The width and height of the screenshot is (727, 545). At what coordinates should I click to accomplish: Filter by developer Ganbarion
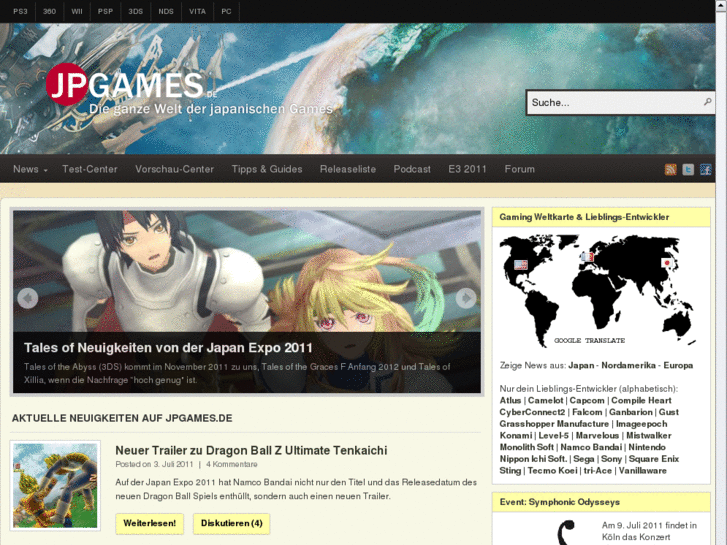coord(631,412)
